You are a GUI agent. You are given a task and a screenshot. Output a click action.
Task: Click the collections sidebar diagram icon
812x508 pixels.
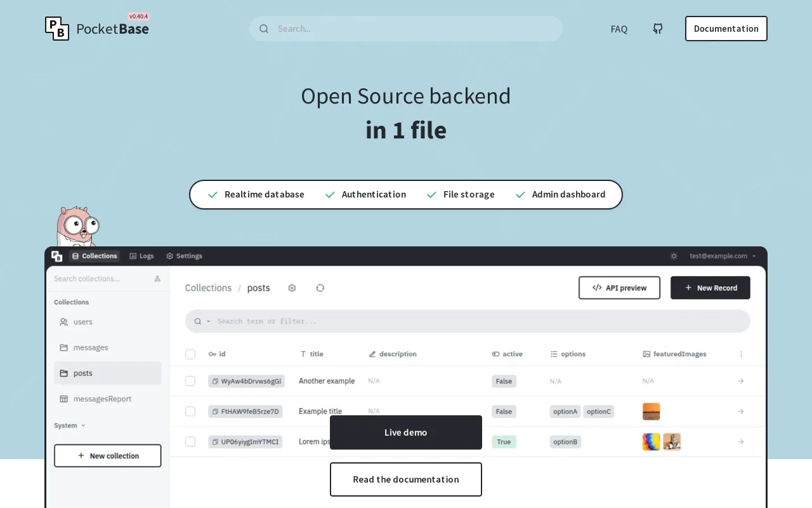157,279
